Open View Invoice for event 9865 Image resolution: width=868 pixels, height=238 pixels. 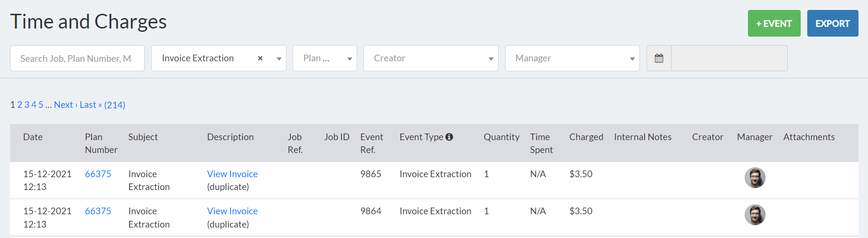pyautogui.click(x=232, y=174)
